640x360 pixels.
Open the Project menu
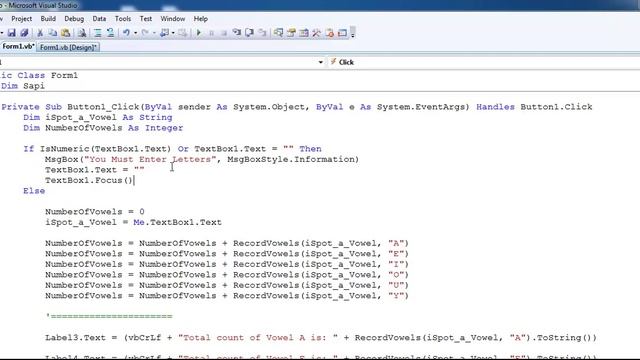[21, 19]
